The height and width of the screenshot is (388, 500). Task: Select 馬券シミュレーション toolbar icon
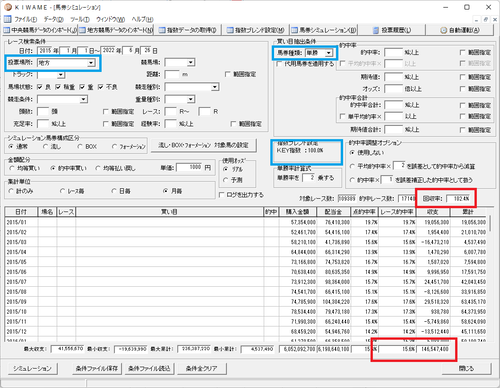(x=294, y=30)
